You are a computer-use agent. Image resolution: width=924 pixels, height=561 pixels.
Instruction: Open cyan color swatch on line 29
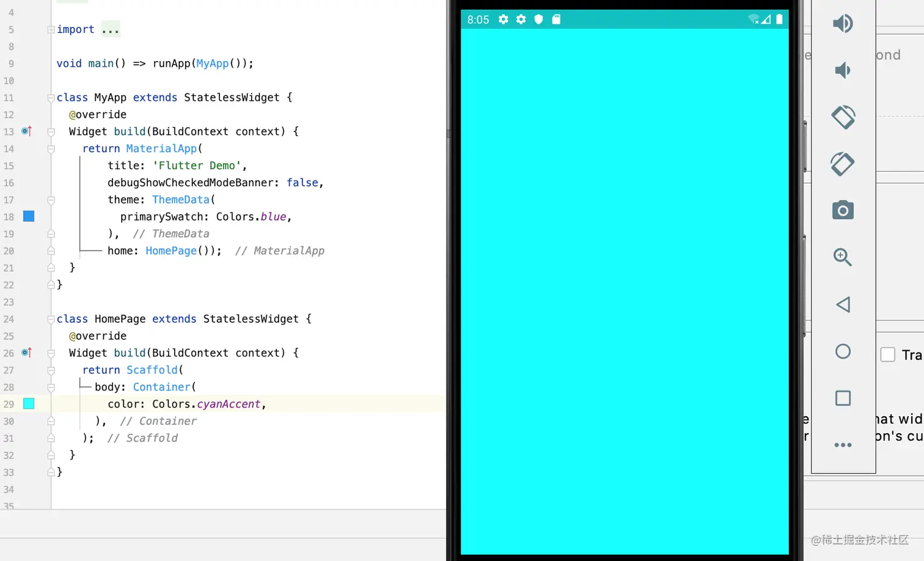tap(29, 403)
